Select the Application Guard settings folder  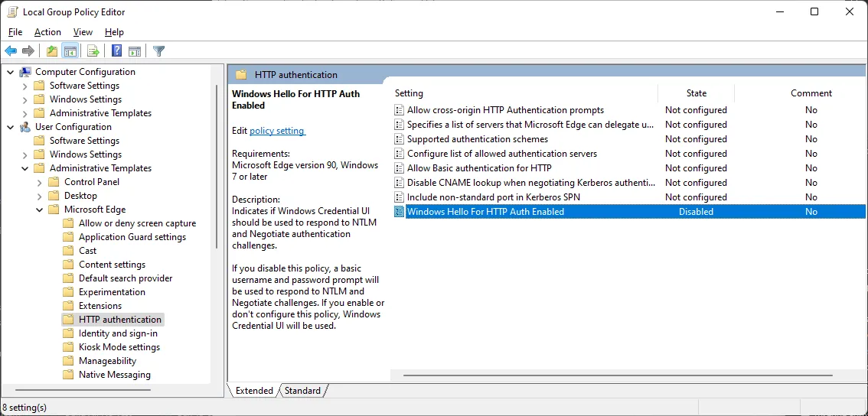(132, 237)
